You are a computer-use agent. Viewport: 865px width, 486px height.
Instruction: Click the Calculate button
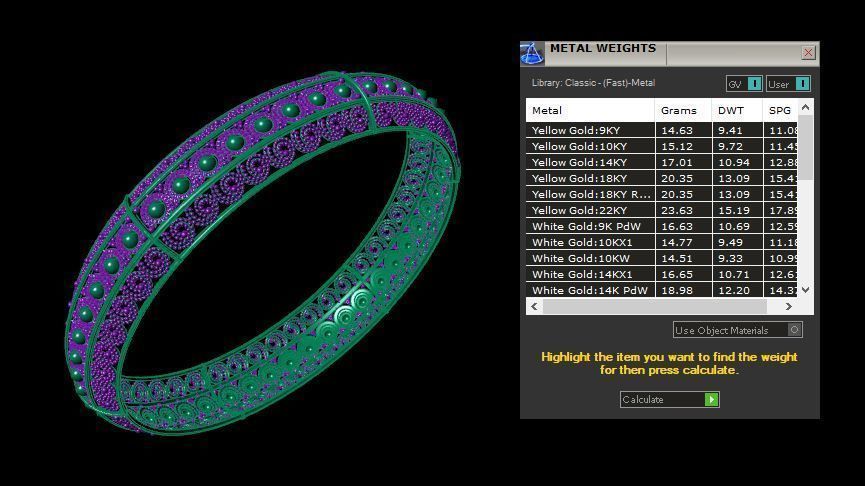click(x=670, y=399)
